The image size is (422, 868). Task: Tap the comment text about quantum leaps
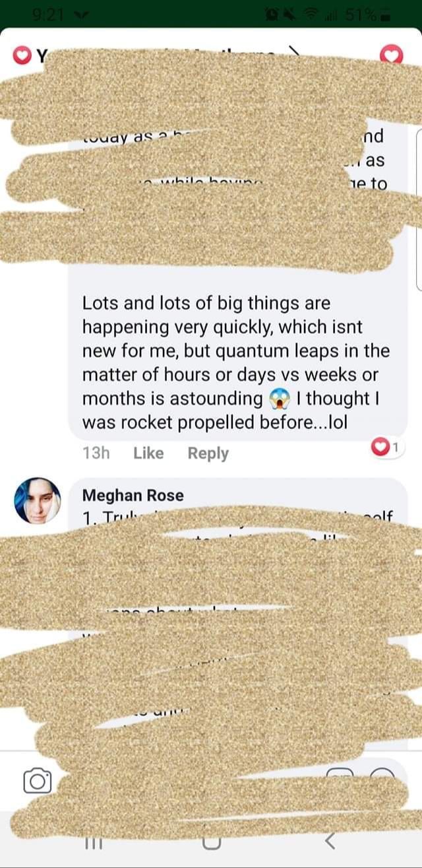[235, 363]
